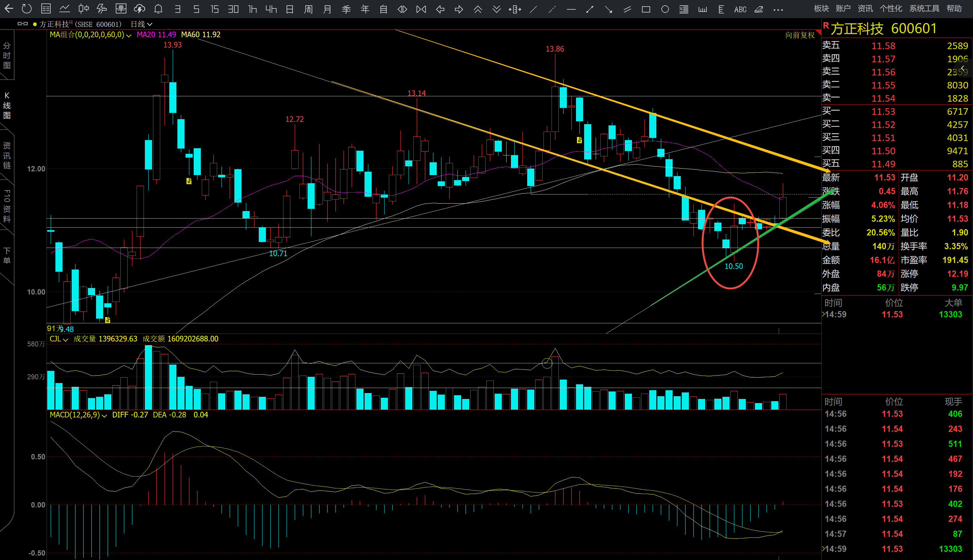
Task: Click the back arrow icon
Action: pos(8,9)
